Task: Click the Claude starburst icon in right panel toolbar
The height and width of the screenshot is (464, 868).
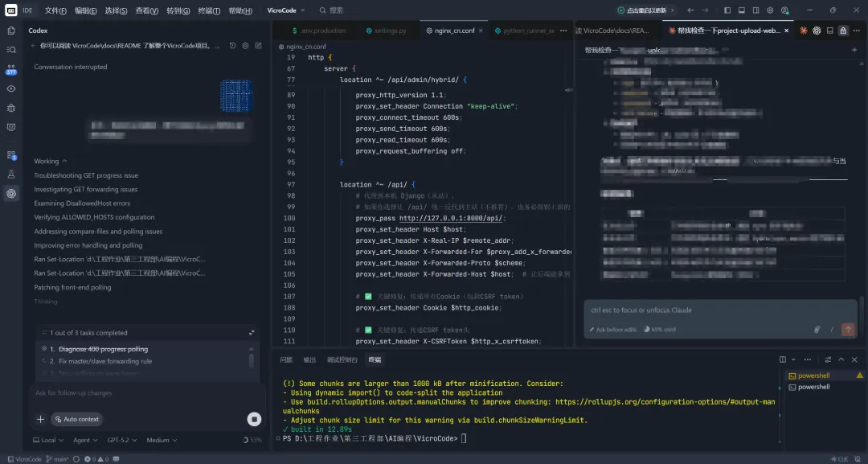Action: coord(803,31)
